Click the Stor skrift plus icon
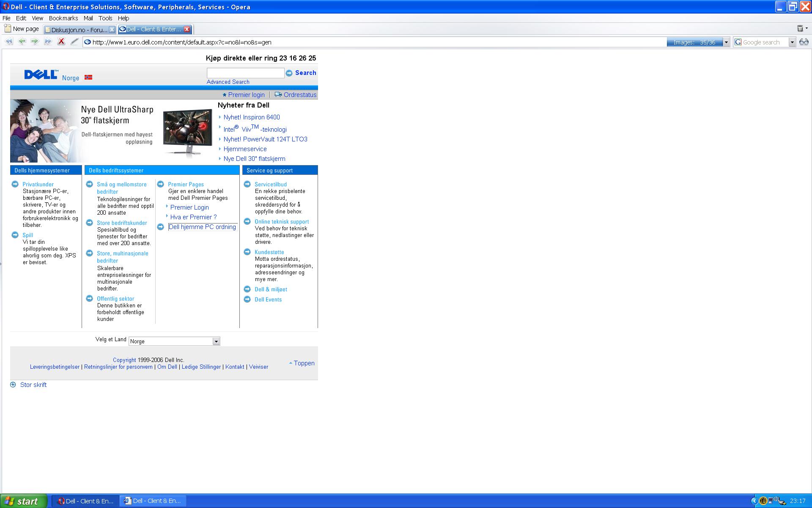This screenshot has width=812, height=508. coord(13,385)
